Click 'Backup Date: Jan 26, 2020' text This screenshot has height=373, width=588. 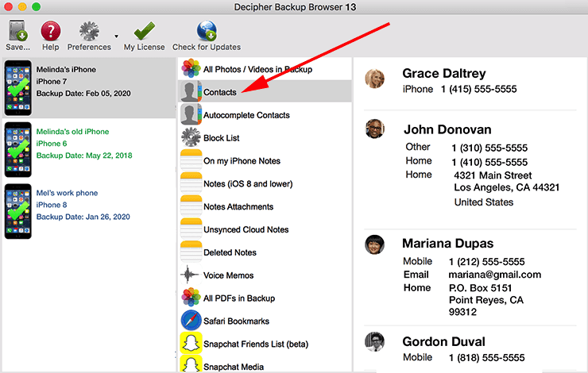(x=83, y=217)
